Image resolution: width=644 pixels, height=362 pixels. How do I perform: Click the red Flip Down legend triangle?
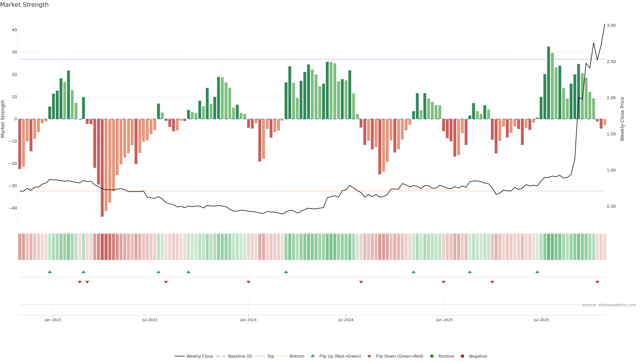369,356
